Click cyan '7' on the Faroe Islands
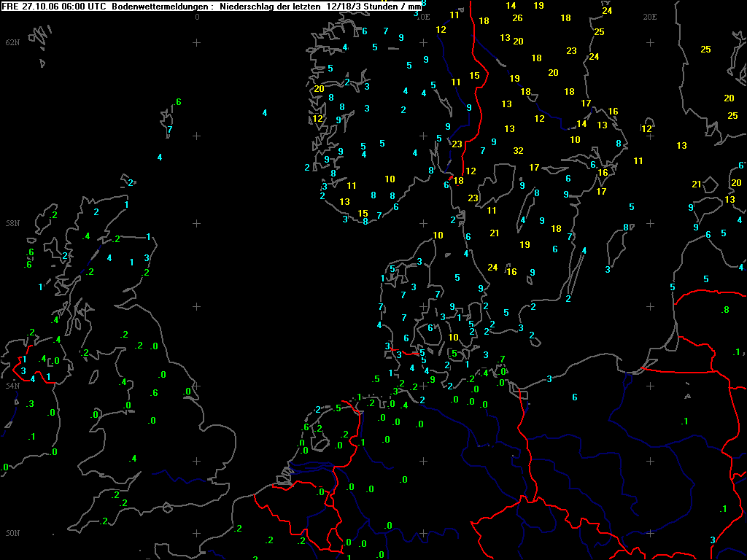The height and width of the screenshot is (560, 747). tap(169, 130)
